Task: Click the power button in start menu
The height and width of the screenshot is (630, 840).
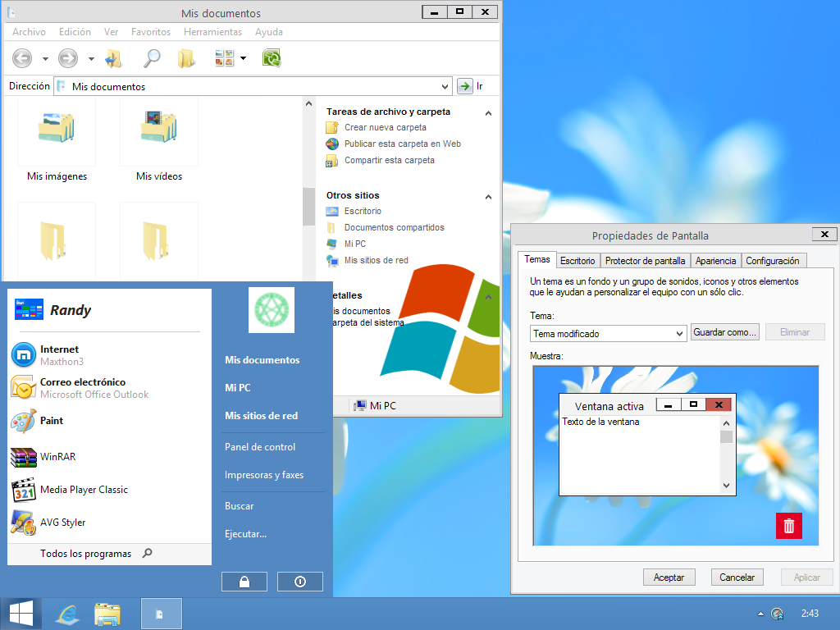Action: 300,582
